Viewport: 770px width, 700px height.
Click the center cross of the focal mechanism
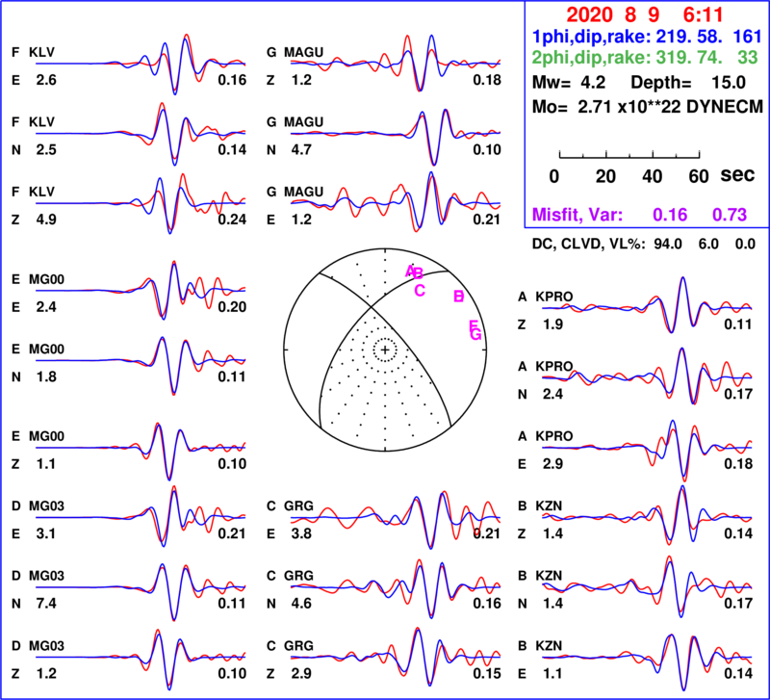point(385,350)
